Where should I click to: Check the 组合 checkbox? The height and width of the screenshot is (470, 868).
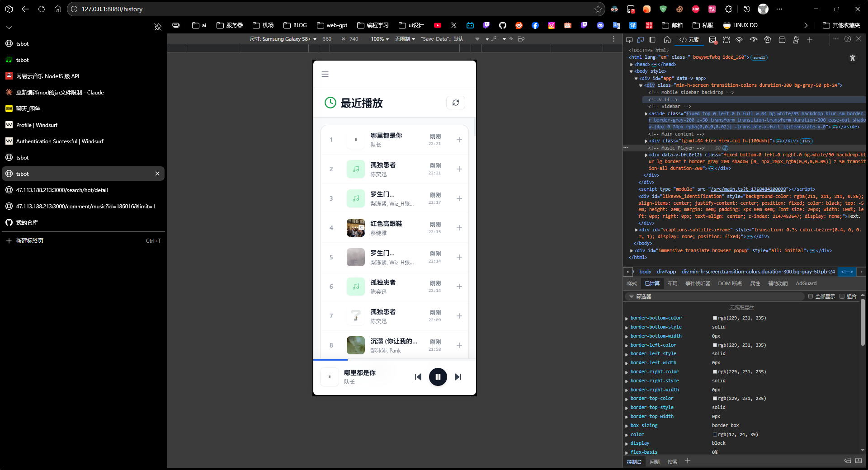[842, 296]
